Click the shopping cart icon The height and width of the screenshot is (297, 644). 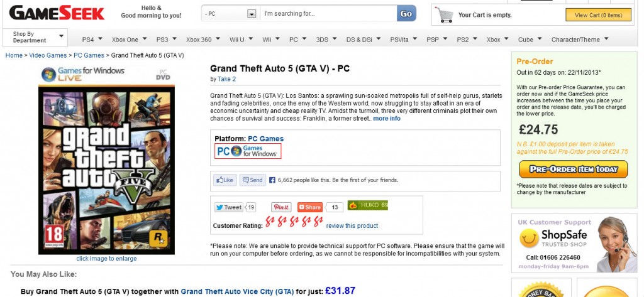444,15
